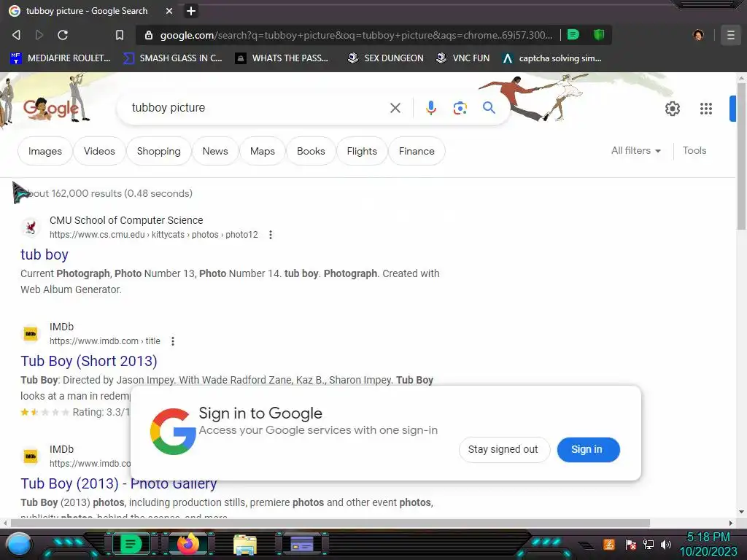Open the Start orb on the taskbar
Image resolution: width=747 pixels, height=560 pixels.
(18, 544)
